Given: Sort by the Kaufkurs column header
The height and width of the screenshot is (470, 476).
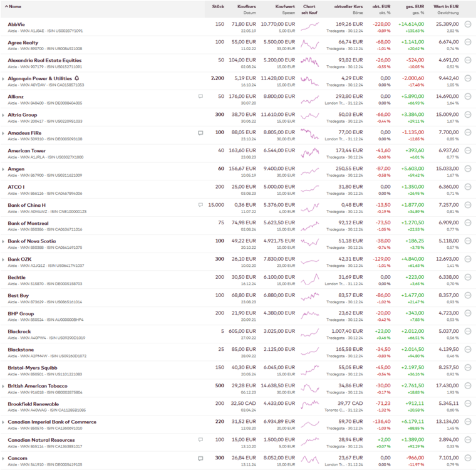Looking at the screenshot, I should pos(247,6).
